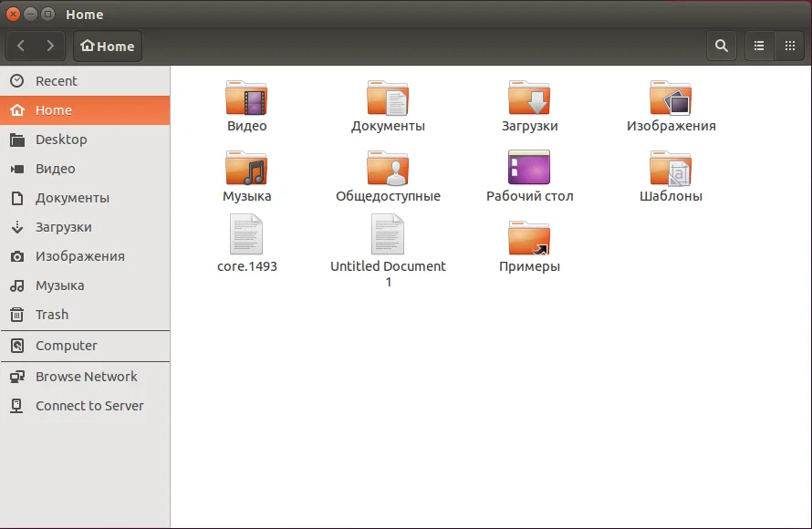Screen dimensions: 812x529
Task: Select the Изображения folder icon
Action: [671, 98]
